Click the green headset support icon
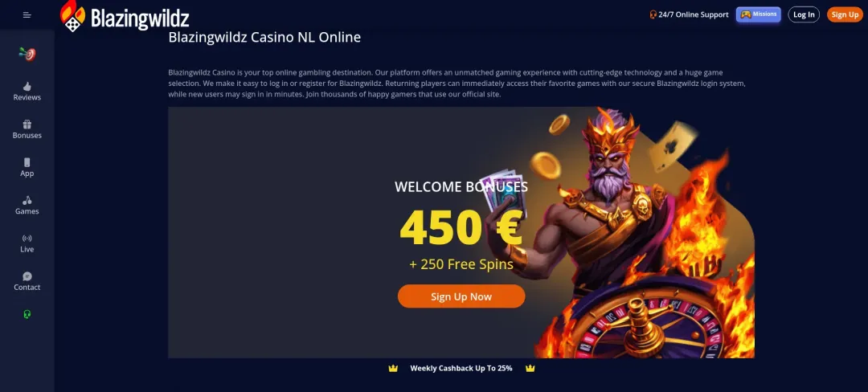The width and height of the screenshot is (868, 392). coord(27,314)
